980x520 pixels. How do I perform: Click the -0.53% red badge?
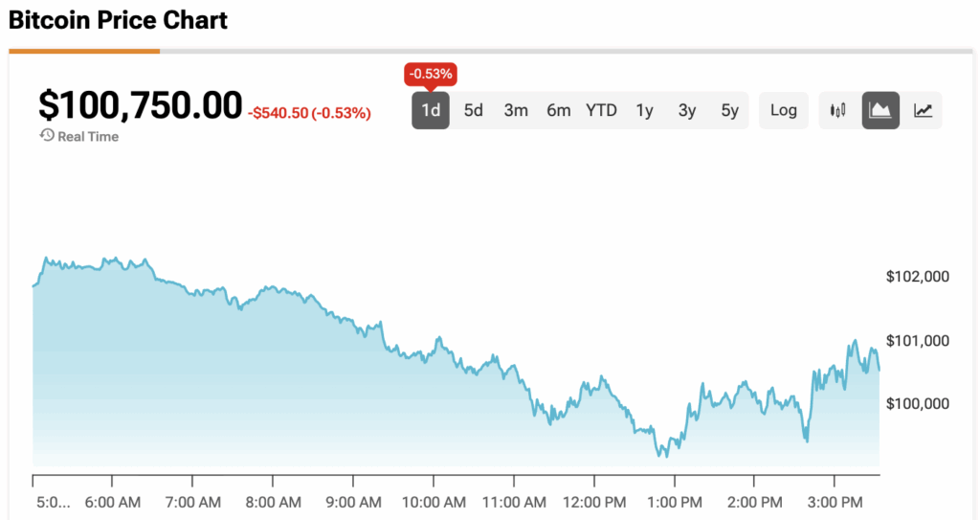coord(431,74)
